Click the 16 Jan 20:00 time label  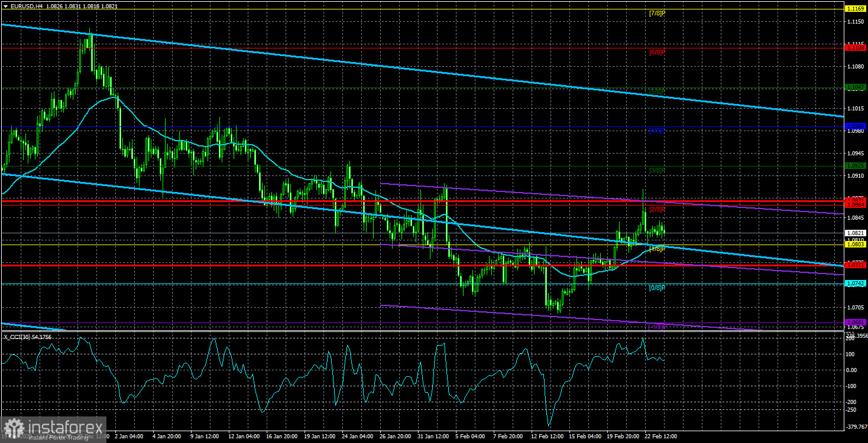point(281,437)
